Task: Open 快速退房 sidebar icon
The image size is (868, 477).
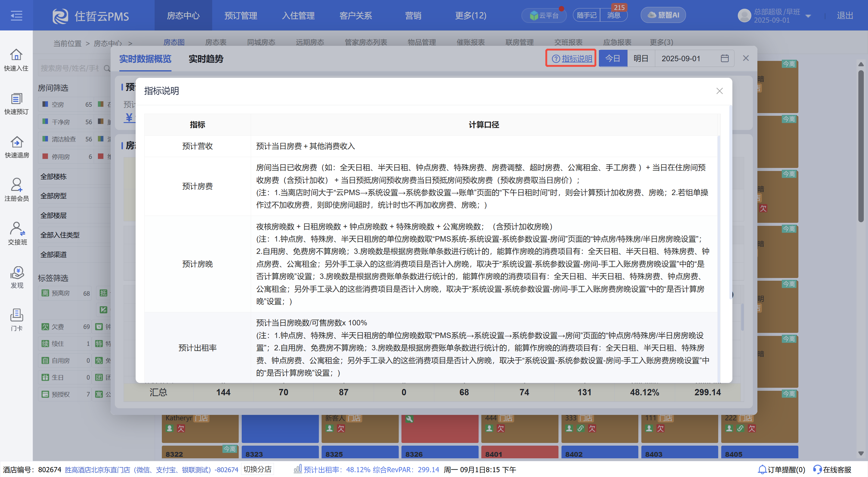Action: [16, 142]
